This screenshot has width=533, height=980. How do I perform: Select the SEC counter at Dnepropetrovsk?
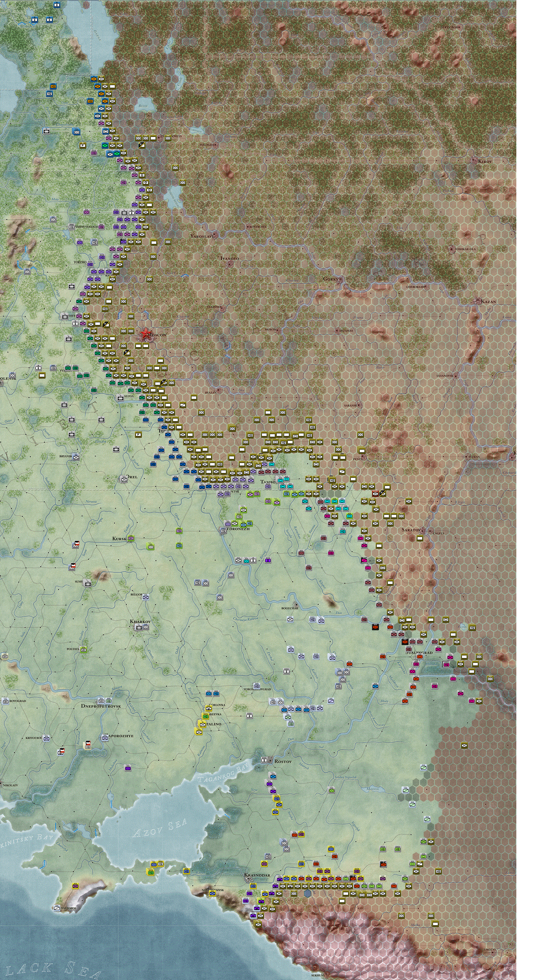pos(101,701)
